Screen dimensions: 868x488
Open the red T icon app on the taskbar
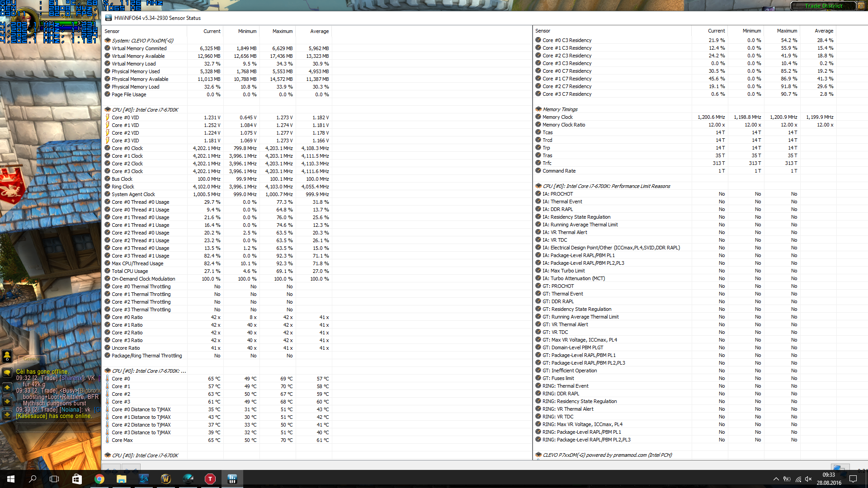click(x=210, y=479)
